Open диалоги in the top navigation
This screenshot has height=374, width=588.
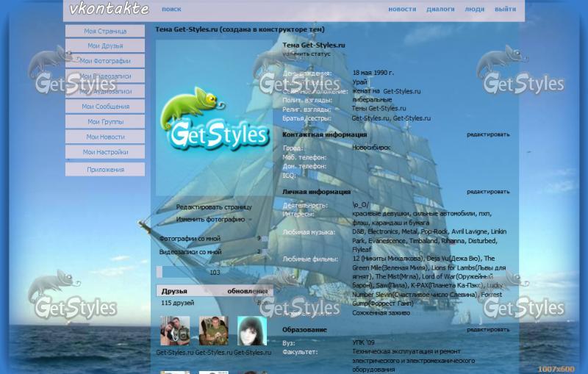pos(440,10)
